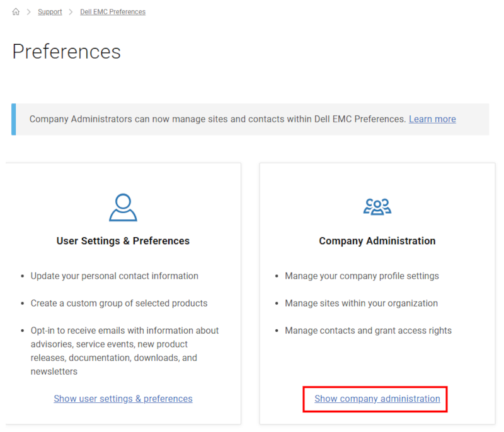This screenshot has width=504, height=432.
Task: Show company administration
Action: pyautogui.click(x=377, y=399)
